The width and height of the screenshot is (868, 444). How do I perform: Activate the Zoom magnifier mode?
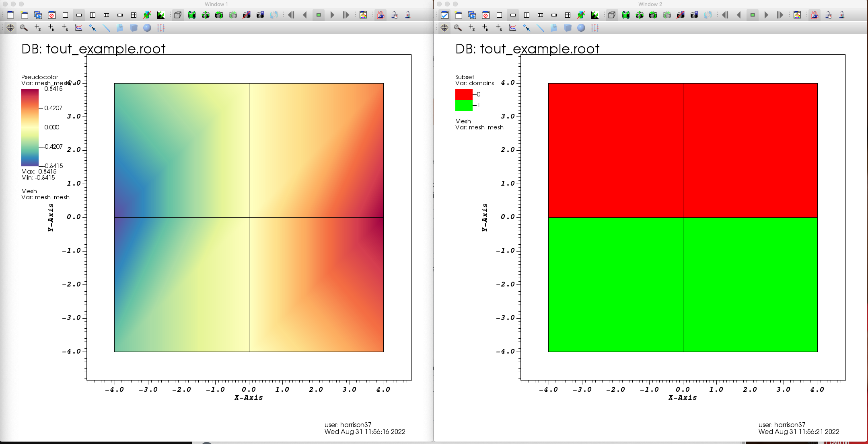pyautogui.click(x=24, y=28)
